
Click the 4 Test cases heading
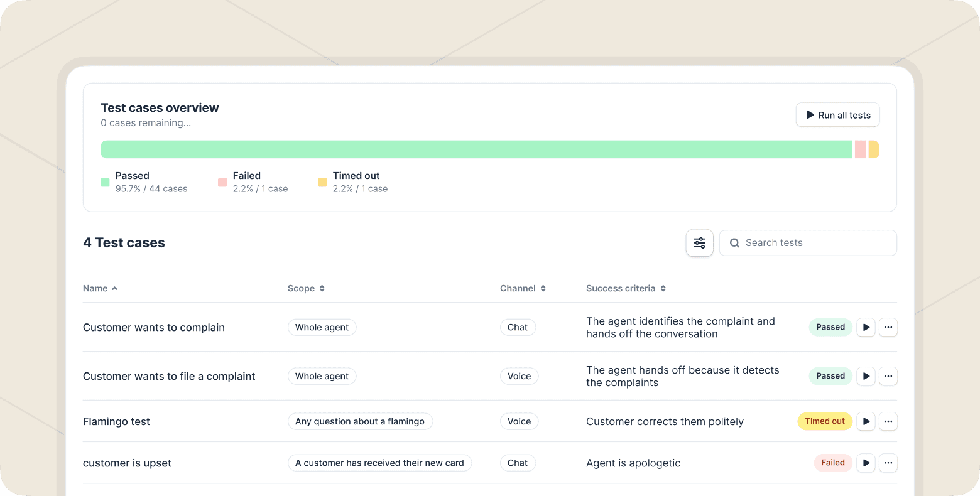pos(124,243)
